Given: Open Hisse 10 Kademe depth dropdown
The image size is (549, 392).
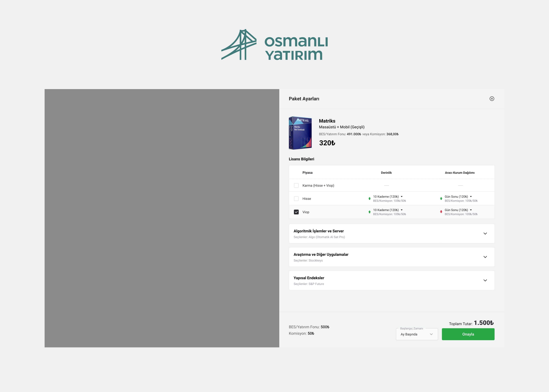Looking at the screenshot, I should click(388, 197).
